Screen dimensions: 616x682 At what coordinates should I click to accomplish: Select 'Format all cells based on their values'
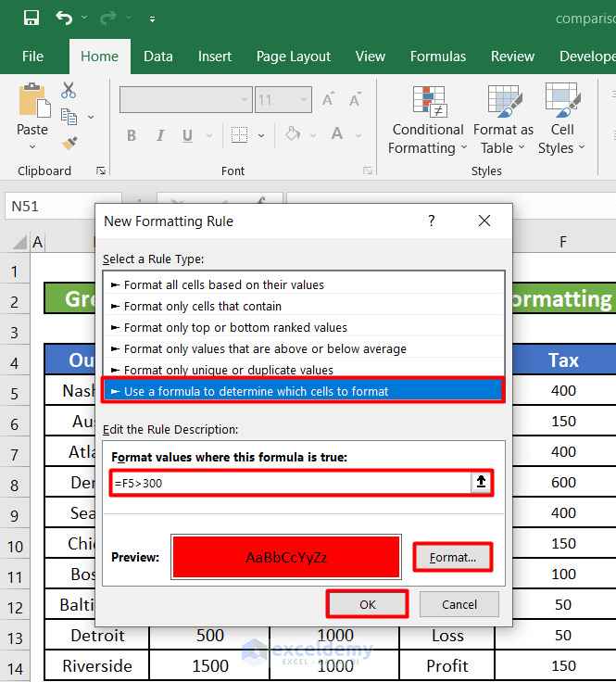[304, 284]
